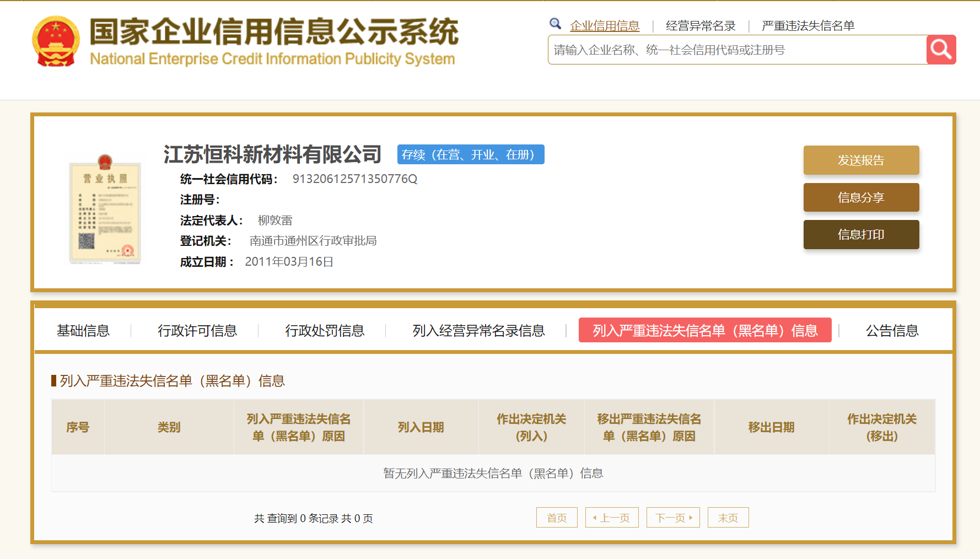Click the 发送报告 button
The height and width of the screenshot is (559, 980).
point(861,160)
